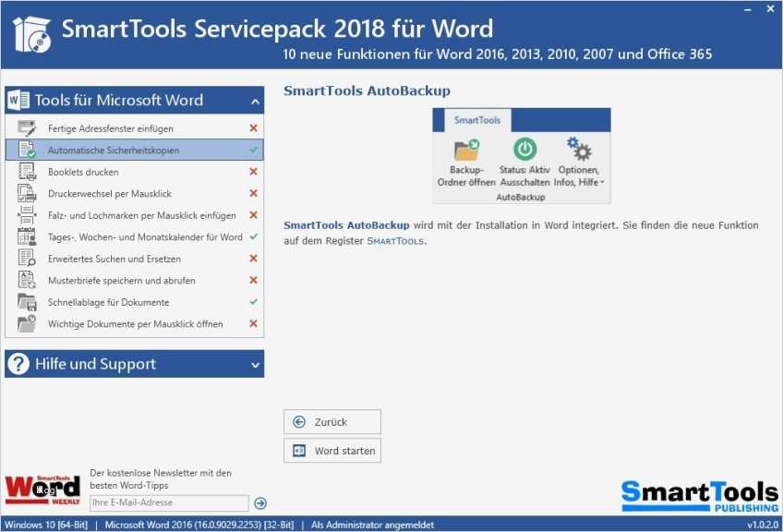The image size is (783, 532).
Task: Collapse the Tools für Microsoft Word section
Action: [x=255, y=102]
